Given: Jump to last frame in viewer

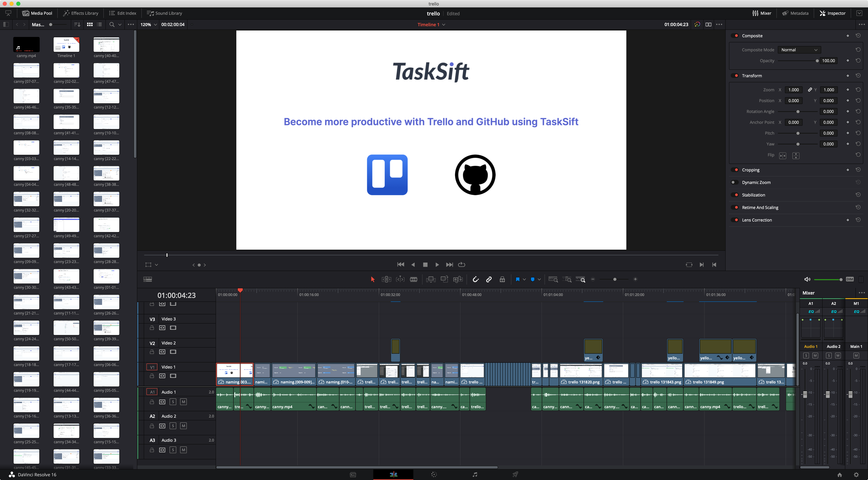Looking at the screenshot, I should [x=449, y=265].
